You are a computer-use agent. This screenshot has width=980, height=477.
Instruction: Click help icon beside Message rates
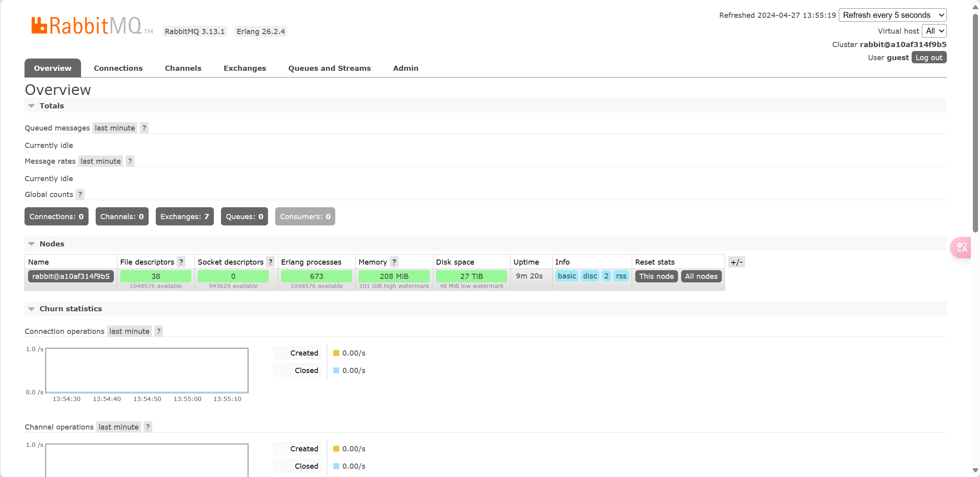pyautogui.click(x=130, y=161)
